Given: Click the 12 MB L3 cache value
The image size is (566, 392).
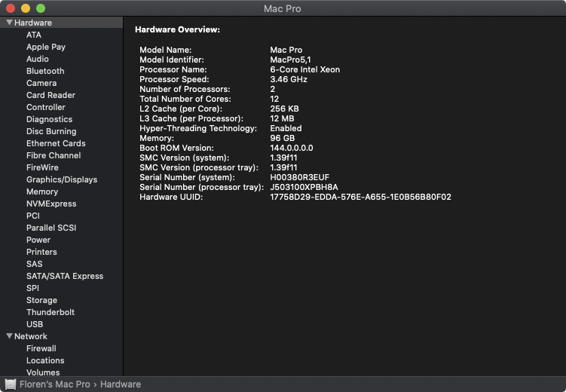Looking at the screenshot, I should coord(282,118).
